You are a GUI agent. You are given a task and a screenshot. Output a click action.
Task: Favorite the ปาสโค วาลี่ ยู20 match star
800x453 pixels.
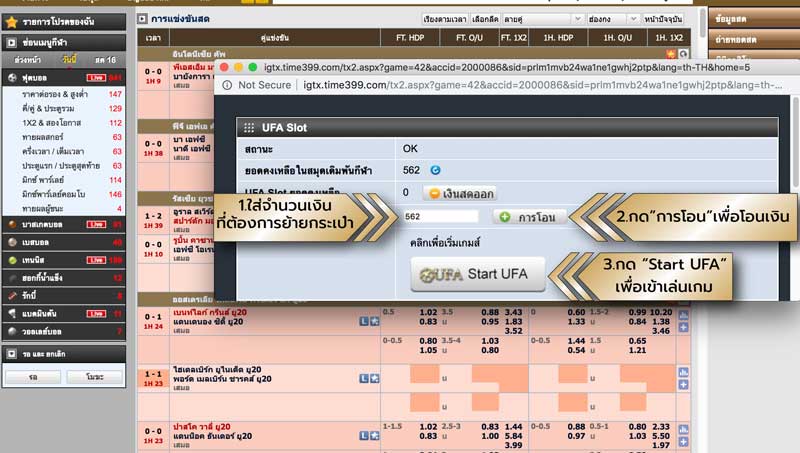click(x=374, y=436)
